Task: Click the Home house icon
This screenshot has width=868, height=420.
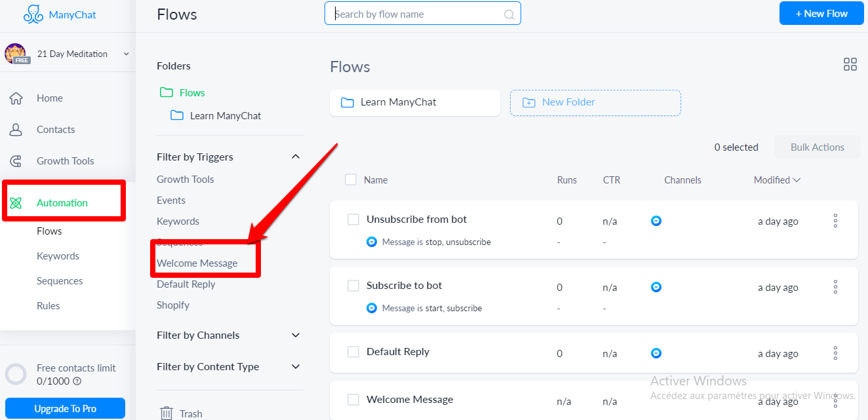Action: 16,98
